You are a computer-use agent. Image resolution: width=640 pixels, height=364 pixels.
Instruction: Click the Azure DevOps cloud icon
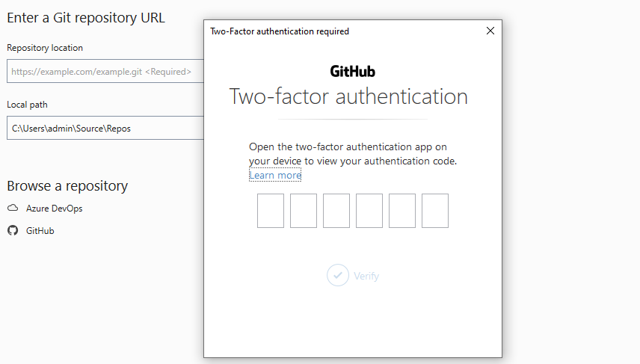13,208
